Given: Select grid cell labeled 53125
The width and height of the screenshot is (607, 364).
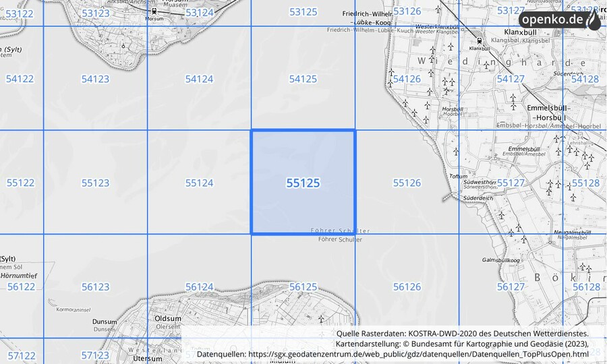Looking at the screenshot, I should pos(303,12).
